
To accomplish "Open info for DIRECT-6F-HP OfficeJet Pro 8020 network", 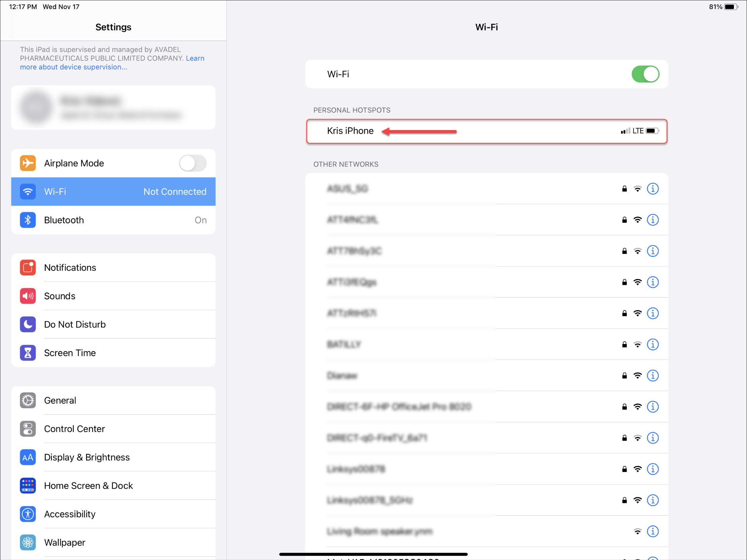I will click(x=652, y=406).
